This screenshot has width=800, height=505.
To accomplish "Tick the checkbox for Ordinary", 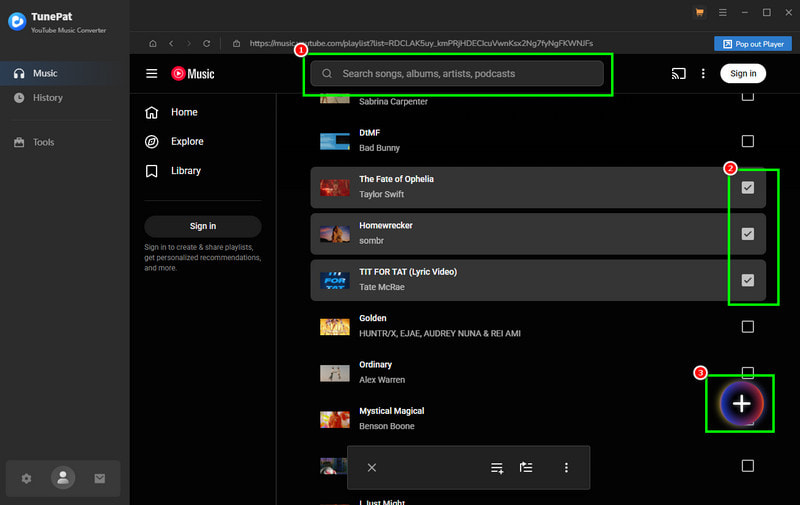I will (747, 371).
